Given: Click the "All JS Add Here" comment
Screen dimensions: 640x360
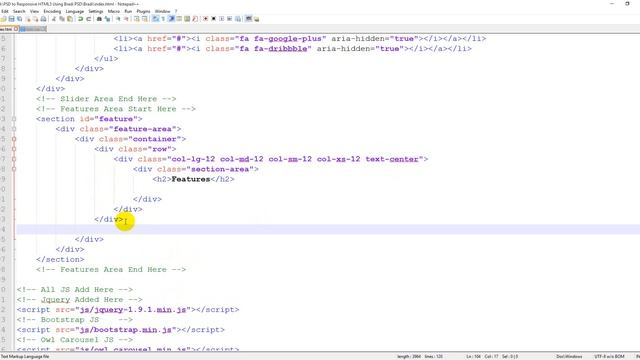Looking at the screenshot, I should [75, 290].
